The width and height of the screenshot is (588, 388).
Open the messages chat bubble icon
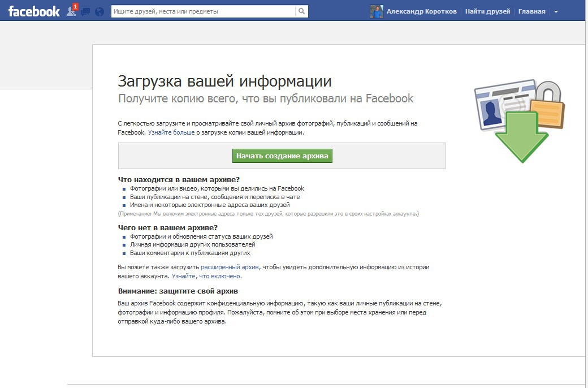pyautogui.click(x=85, y=11)
